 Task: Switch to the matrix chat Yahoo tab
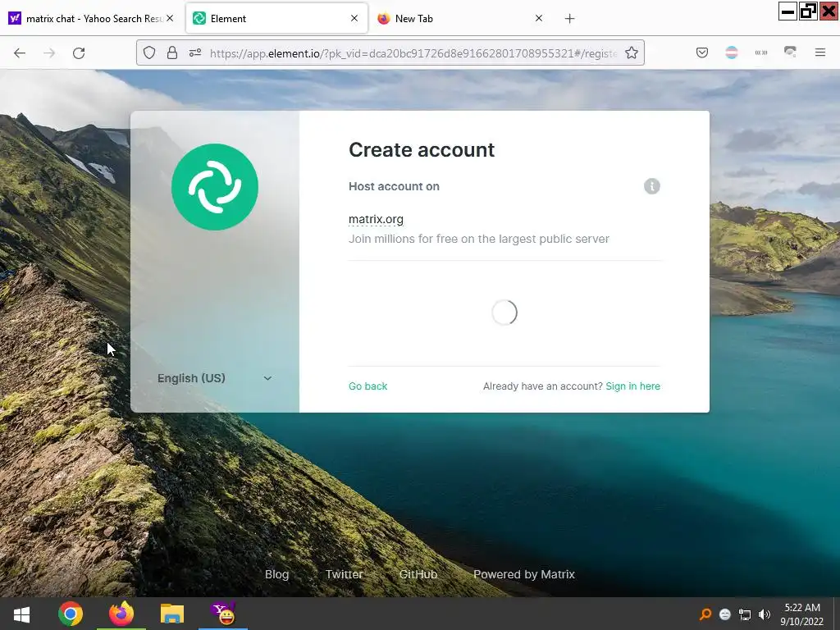pyautogui.click(x=91, y=19)
